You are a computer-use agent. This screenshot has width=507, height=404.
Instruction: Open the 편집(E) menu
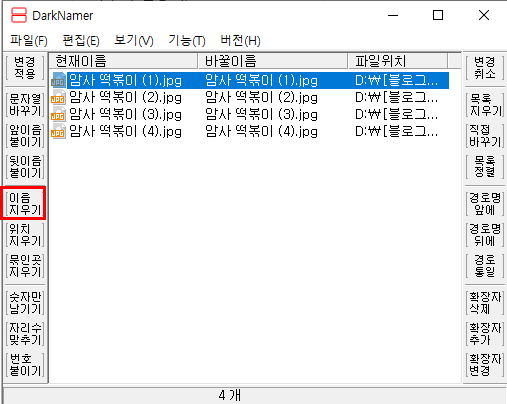[x=81, y=41]
